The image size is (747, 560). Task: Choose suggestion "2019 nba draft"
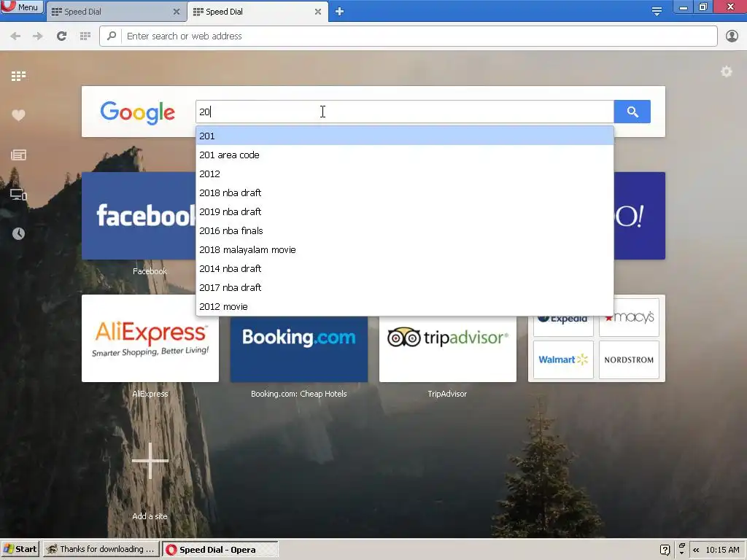[404, 212]
